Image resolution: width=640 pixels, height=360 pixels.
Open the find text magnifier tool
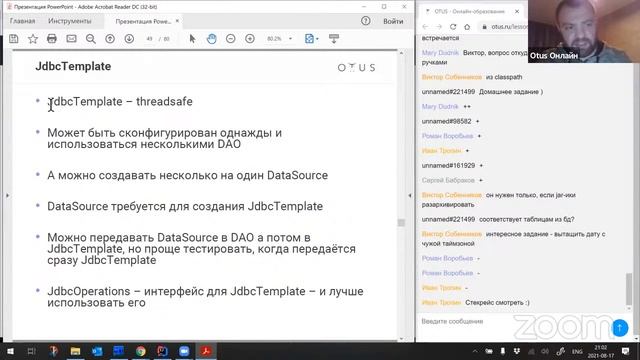click(x=91, y=39)
